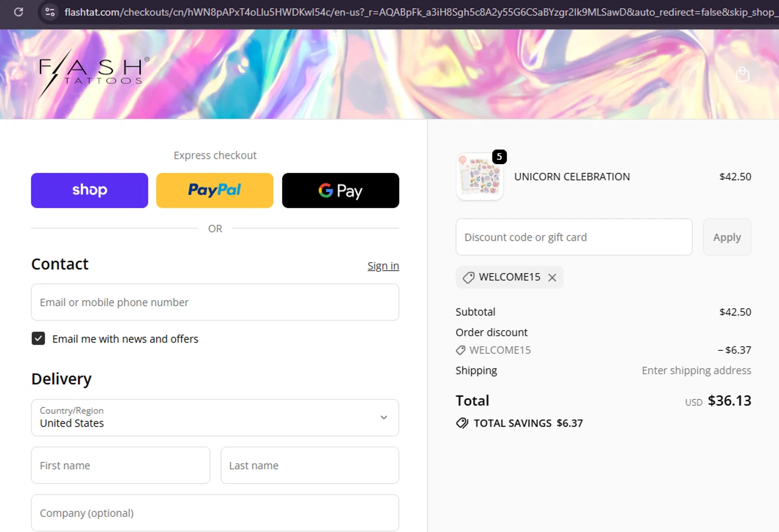Choose PayPal express checkout
The width and height of the screenshot is (779, 532).
(x=214, y=190)
